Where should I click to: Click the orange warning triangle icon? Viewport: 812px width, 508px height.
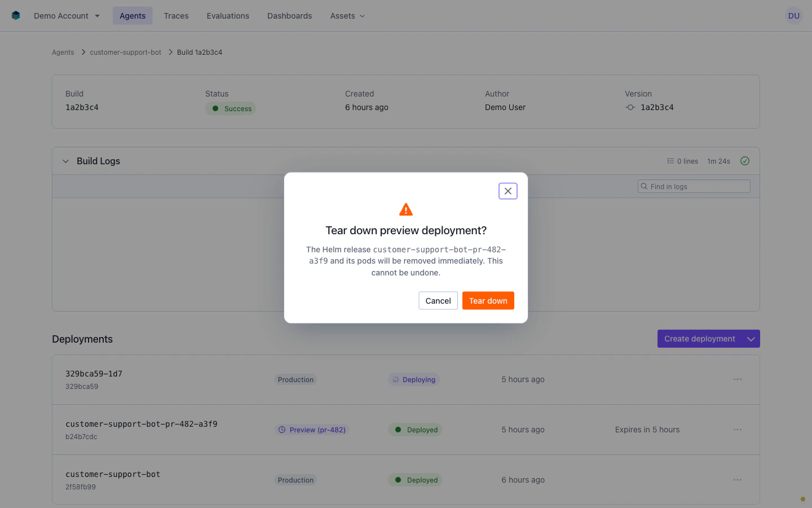[406, 209]
